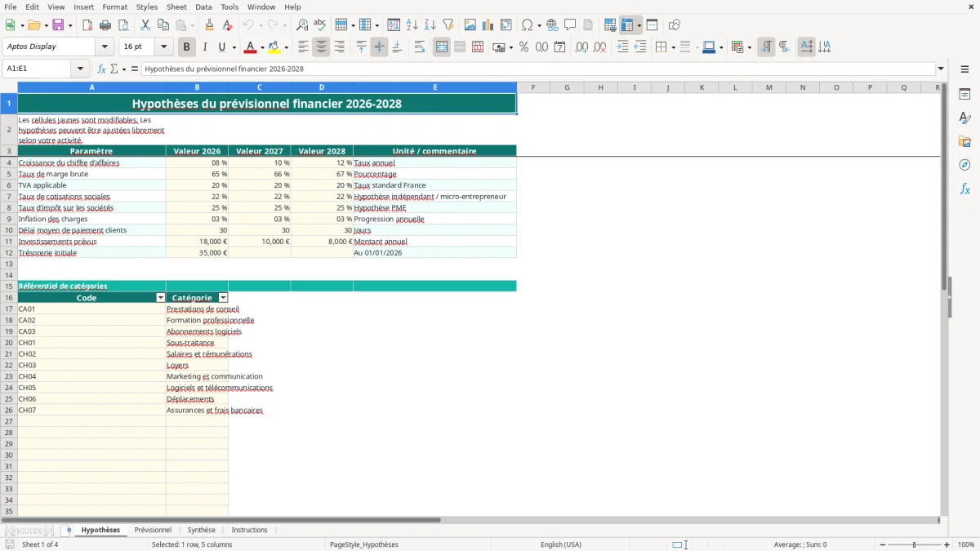The image size is (980, 551).
Task: Expand the Font Size dropdown
Action: point(163,47)
